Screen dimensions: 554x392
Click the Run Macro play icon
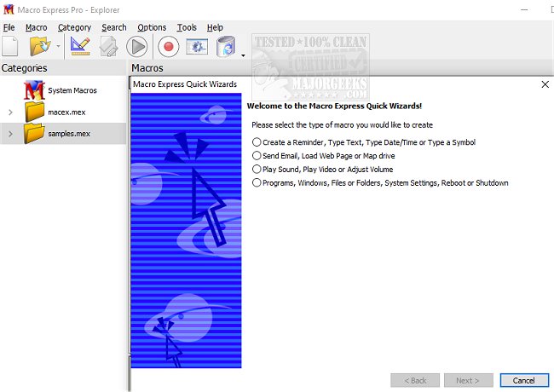pyautogui.click(x=136, y=46)
